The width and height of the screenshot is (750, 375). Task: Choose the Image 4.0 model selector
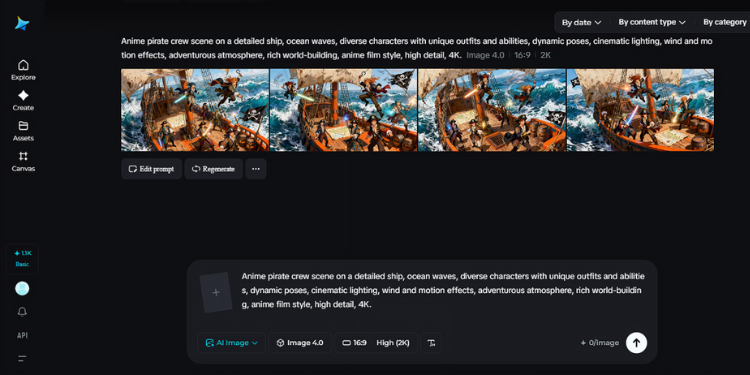(x=300, y=342)
